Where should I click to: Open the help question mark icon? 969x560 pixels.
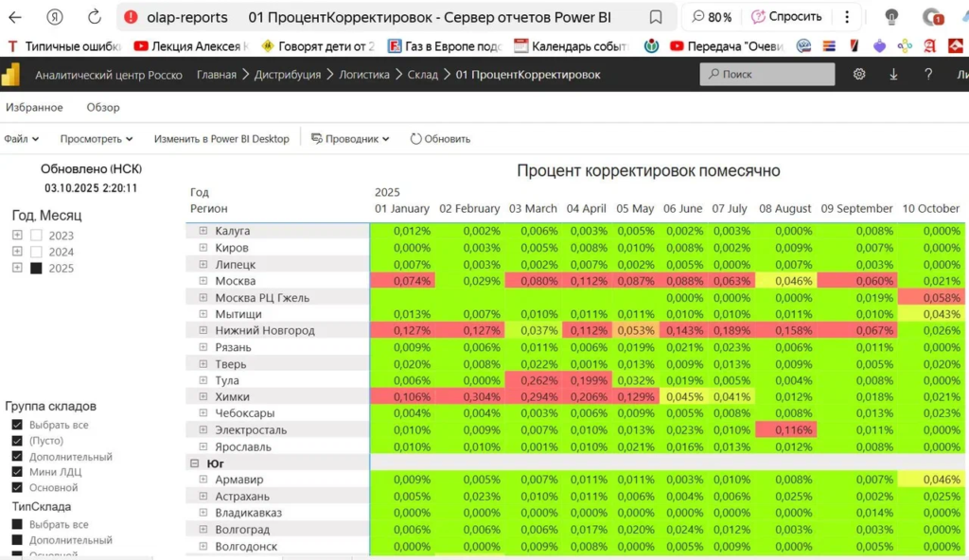pyautogui.click(x=928, y=75)
